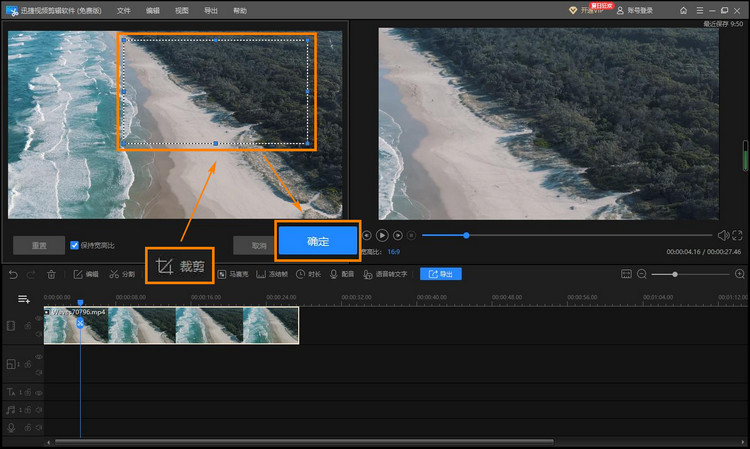Toggle the 保持宽高比 keep aspect ratio checkbox
Viewport: 750px width, 449px height.
click(x=74, y=245)
